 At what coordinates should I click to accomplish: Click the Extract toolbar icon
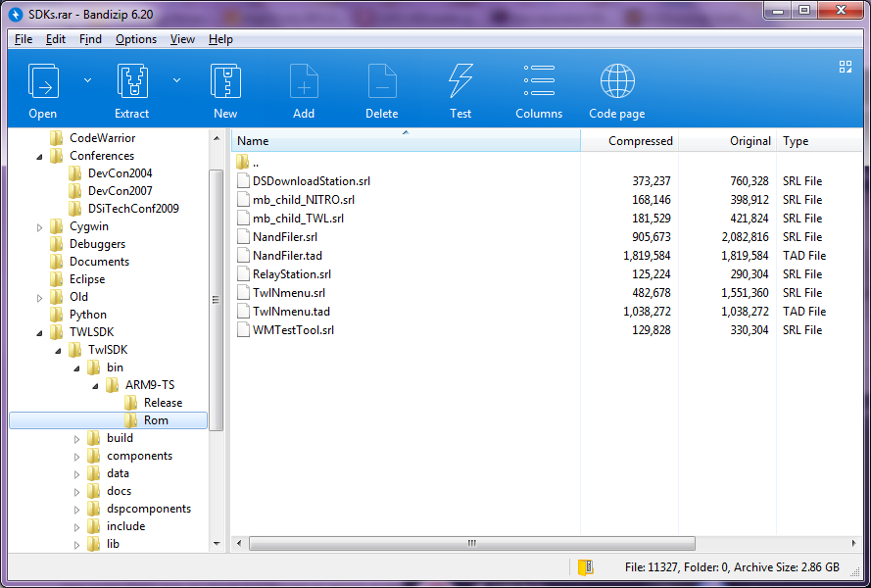pyautogui.click(x=132, y=81)
